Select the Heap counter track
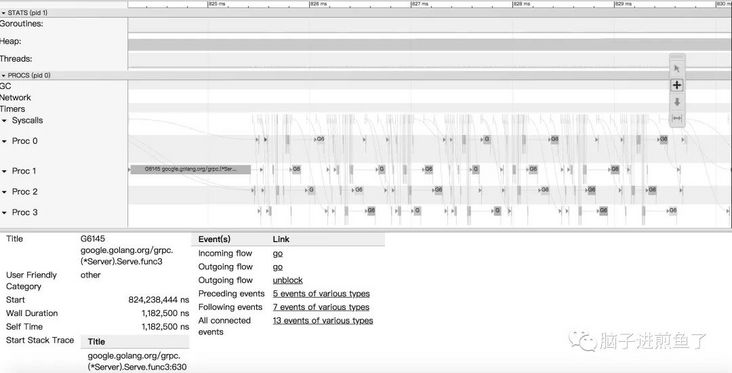Screen dimensions: 732x373 click(429, 44)
